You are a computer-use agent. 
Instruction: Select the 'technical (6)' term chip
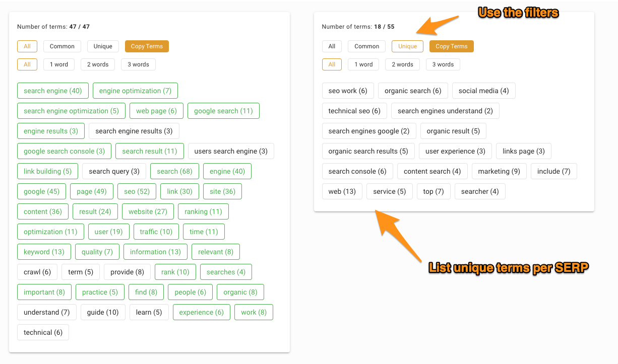(43, 332)
